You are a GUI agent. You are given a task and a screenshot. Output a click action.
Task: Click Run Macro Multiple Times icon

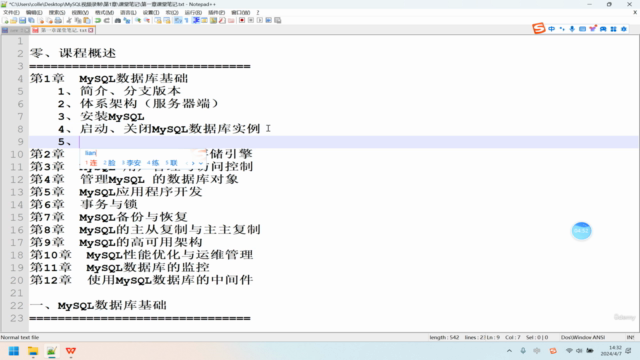tap(269, 20)
